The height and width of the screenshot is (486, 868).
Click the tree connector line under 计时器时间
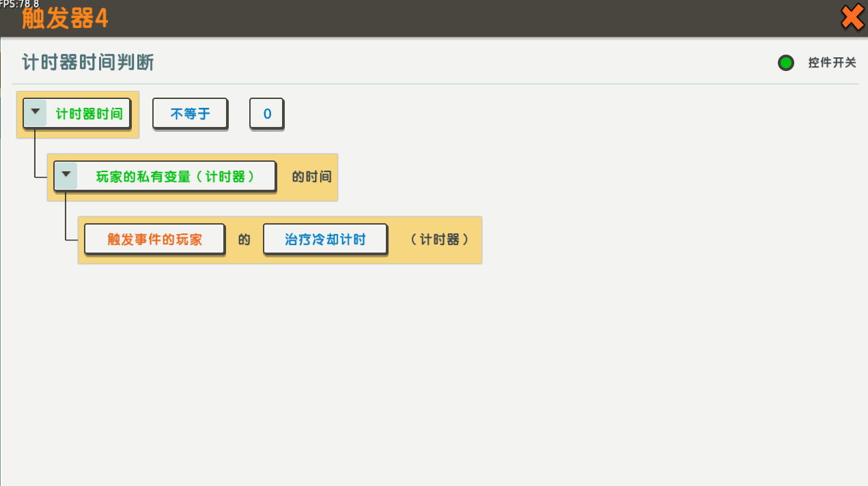point(35,154)
